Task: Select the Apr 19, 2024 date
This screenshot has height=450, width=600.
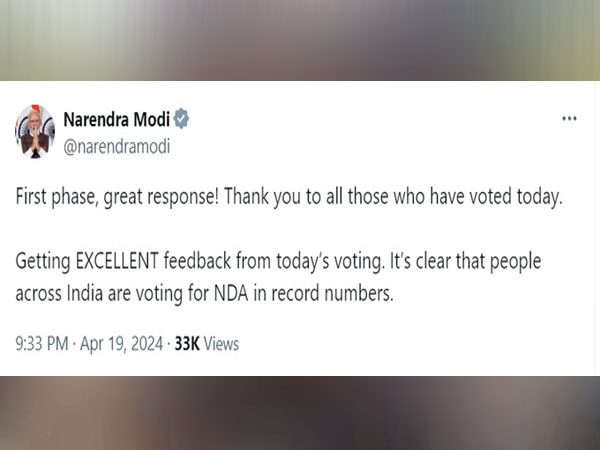Action: (x=121, y=343)
